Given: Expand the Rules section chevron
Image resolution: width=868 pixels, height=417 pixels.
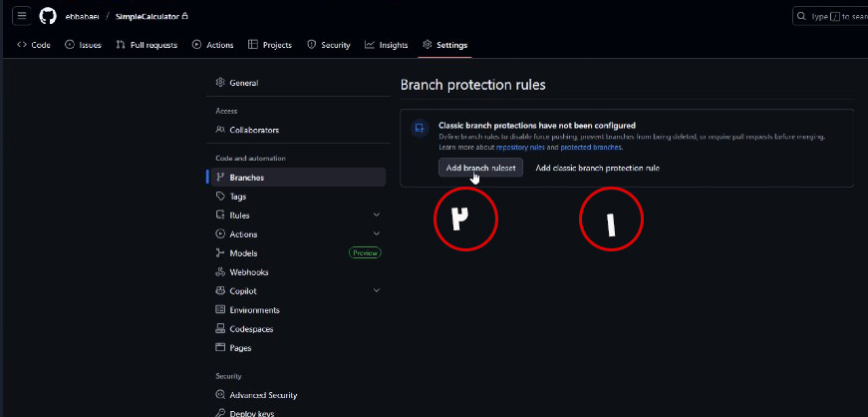Looking at the screenshot, I should [376, 215].
